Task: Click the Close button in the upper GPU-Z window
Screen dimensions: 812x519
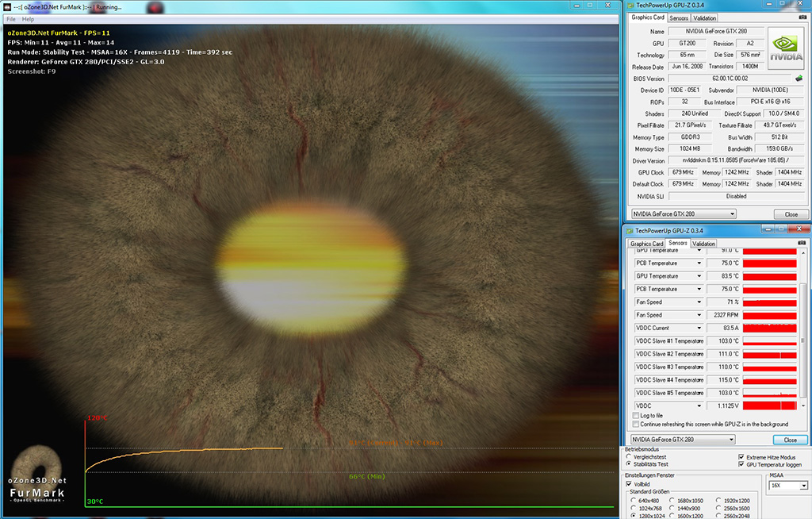Action: (x=791, y=214)
